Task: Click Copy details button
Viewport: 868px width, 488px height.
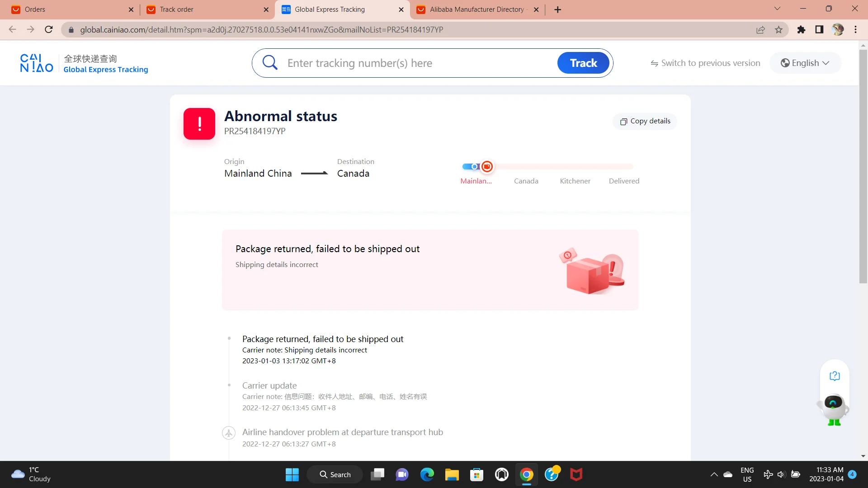Action: point(645,121)
